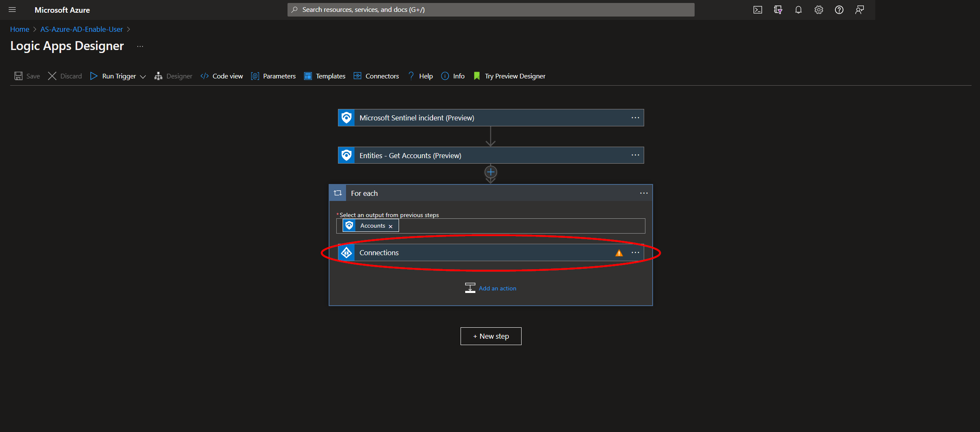Screen dimensions: 980x432
Task: Click Add an action link
Action: click(497, 288)
